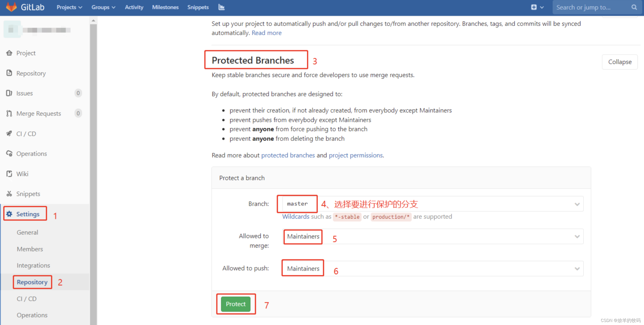Screen dimensions: 644x325
Task: Expand the Branch dropdown selector
Action: [x=577, y=204]
